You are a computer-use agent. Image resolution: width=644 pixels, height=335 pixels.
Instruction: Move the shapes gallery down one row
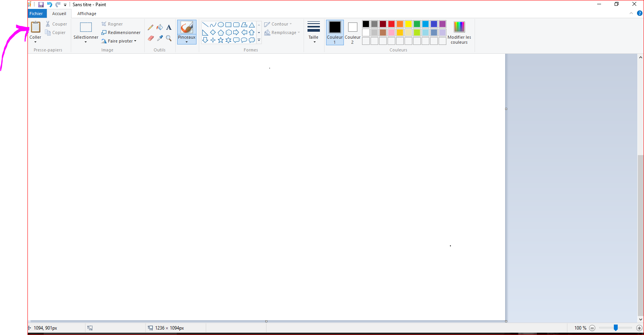point(259,32)
